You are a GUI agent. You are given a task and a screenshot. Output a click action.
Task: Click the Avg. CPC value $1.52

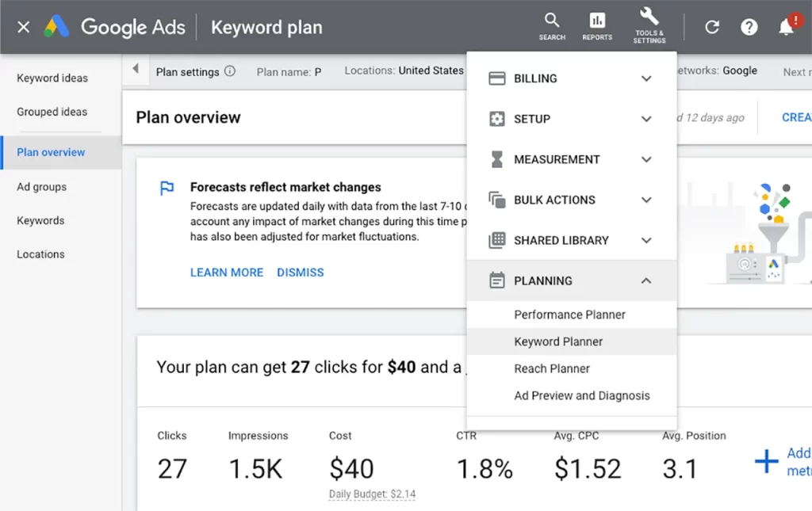coord(588,469)
